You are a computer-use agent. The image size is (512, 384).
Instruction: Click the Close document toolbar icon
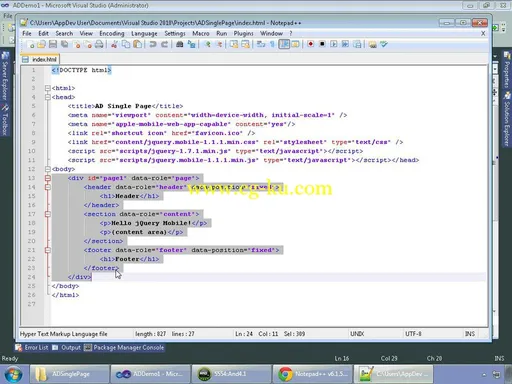click(x=76, y=44)
